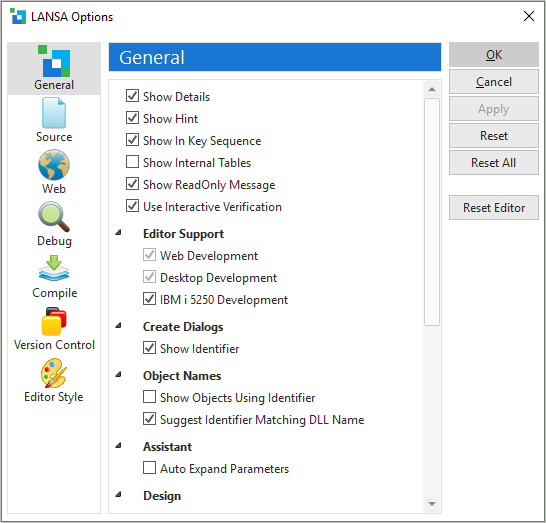
Task: Collapse the Editor Support section
Action: point(119,233)
